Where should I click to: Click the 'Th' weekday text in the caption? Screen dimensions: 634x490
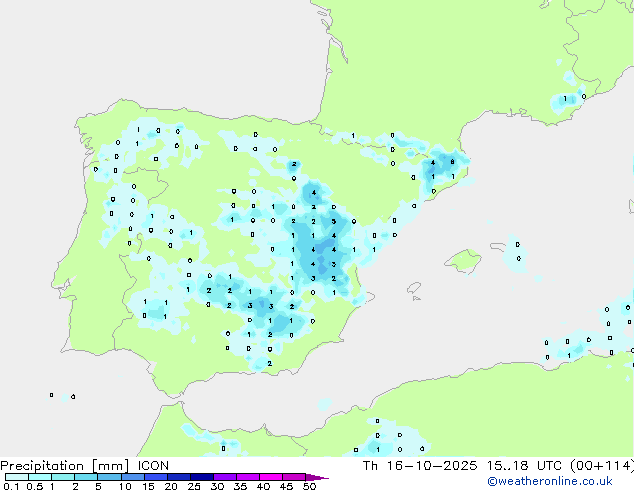pos(370,466)
